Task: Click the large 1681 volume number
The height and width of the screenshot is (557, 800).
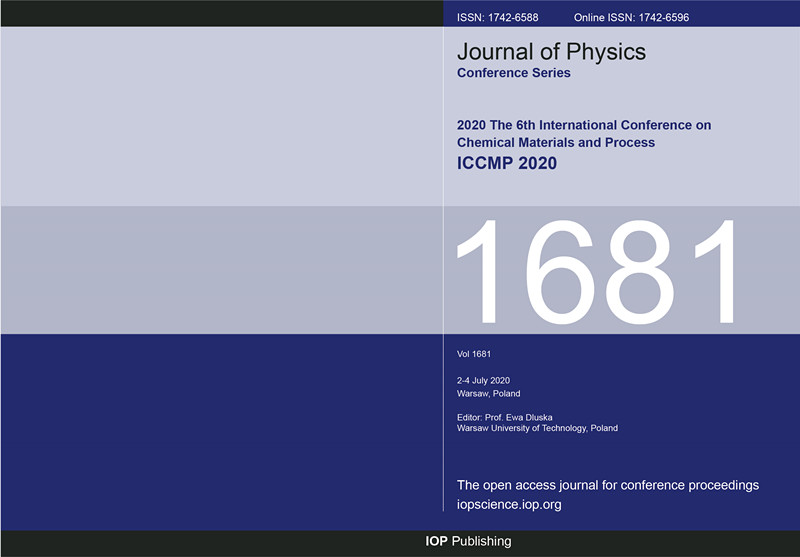Action: pos(597,271)
